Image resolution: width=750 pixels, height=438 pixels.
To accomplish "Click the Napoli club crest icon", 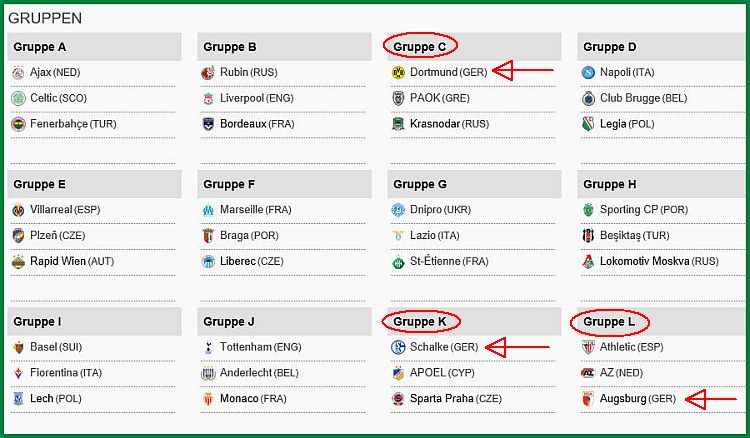I will (588, 73).
